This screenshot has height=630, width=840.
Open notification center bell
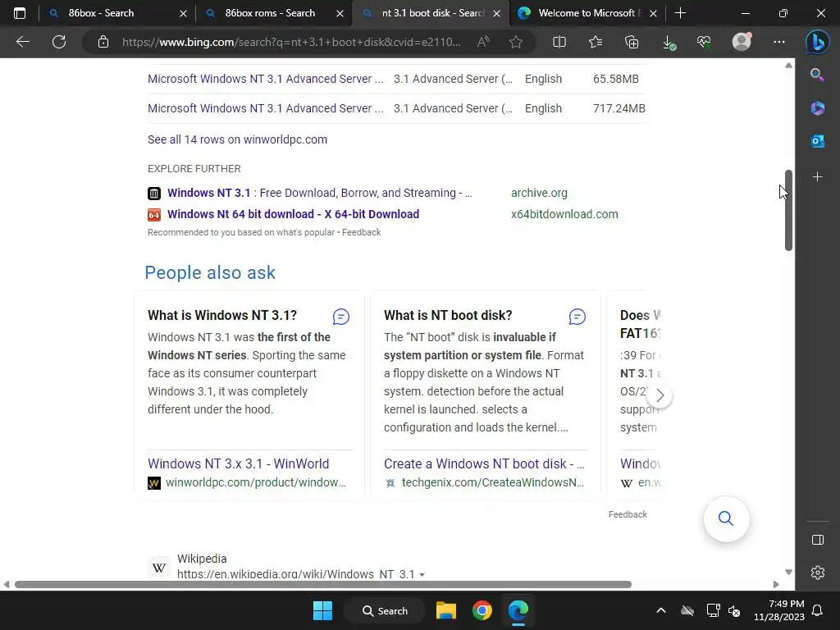pyautogui.click(x=818, y=610)
